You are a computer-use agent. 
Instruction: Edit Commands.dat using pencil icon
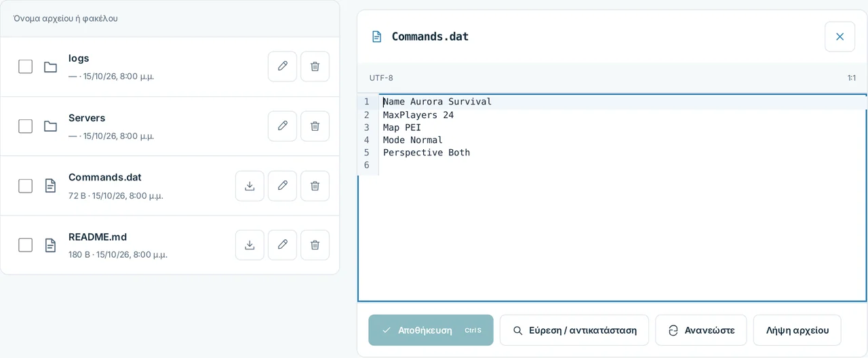pos(282,186)
